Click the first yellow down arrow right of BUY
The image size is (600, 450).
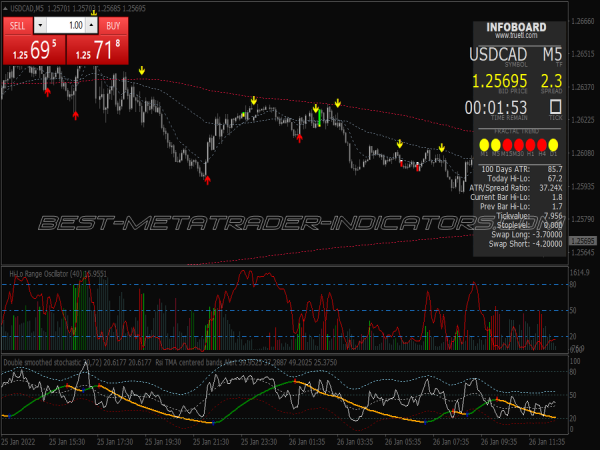pyautogui.click(x=142, y=71)
